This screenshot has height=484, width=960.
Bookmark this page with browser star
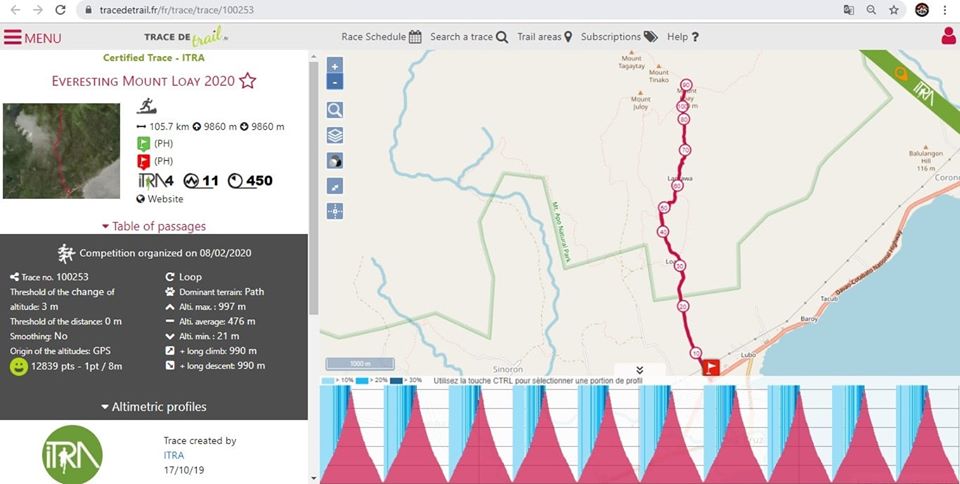894,10
